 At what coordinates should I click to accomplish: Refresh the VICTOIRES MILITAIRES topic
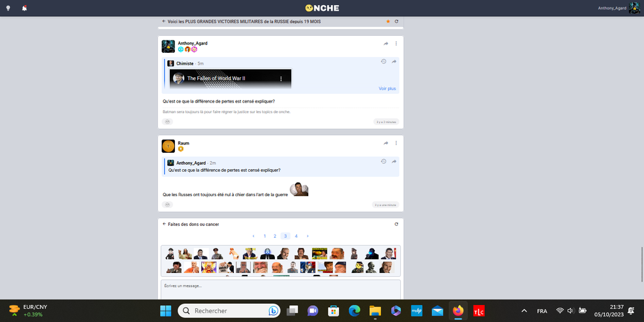(396, 21)
